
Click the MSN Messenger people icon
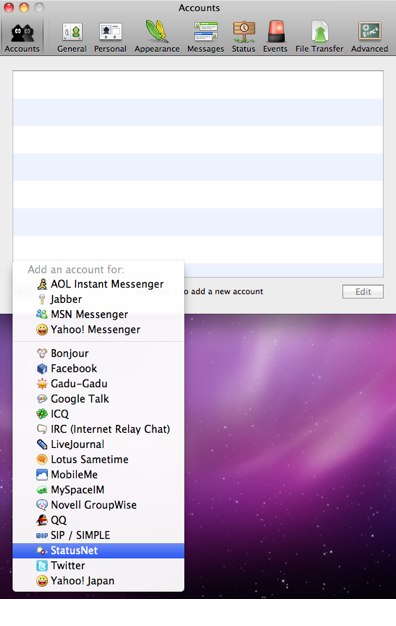pyautogui.click(x=42, y=315)
